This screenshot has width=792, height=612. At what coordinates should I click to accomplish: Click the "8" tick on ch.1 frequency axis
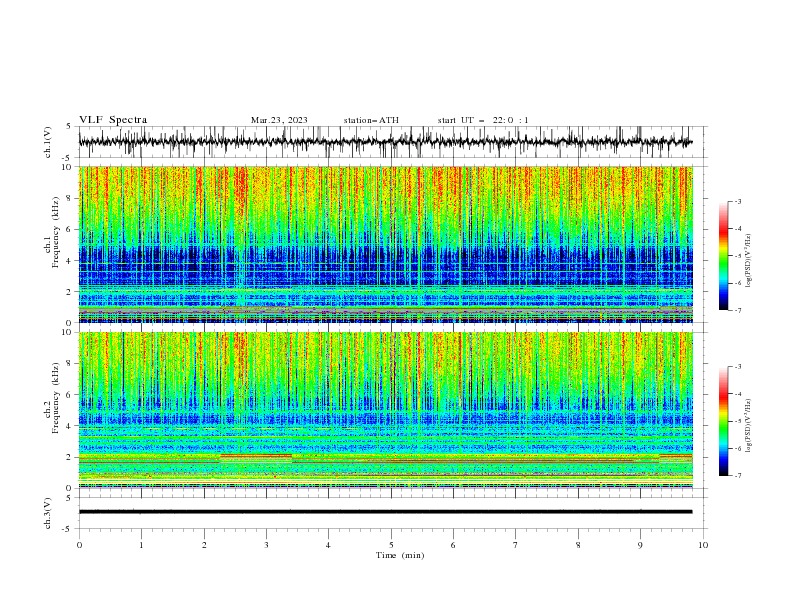[70, 198]
